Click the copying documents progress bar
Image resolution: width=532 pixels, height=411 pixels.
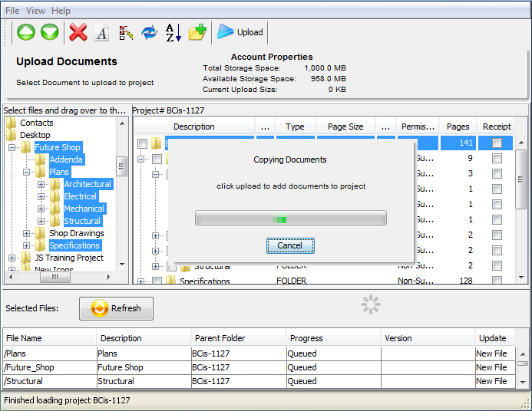[x=290, y=219]
